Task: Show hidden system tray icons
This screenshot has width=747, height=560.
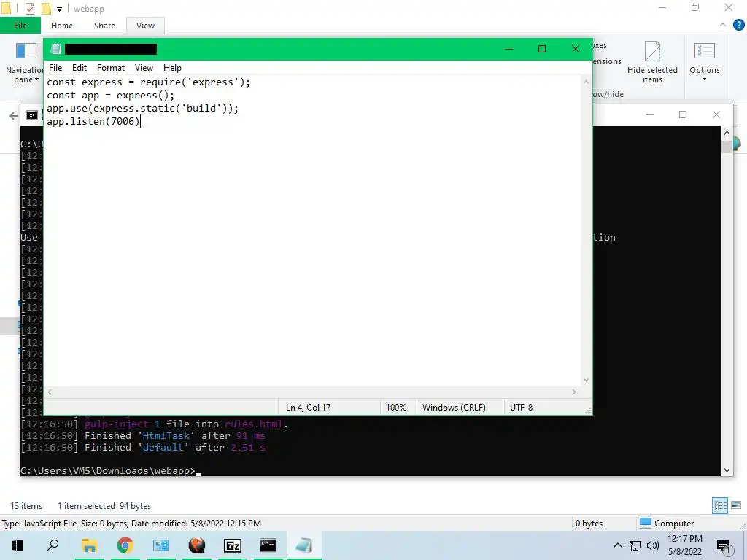Action: click(617, 545)
